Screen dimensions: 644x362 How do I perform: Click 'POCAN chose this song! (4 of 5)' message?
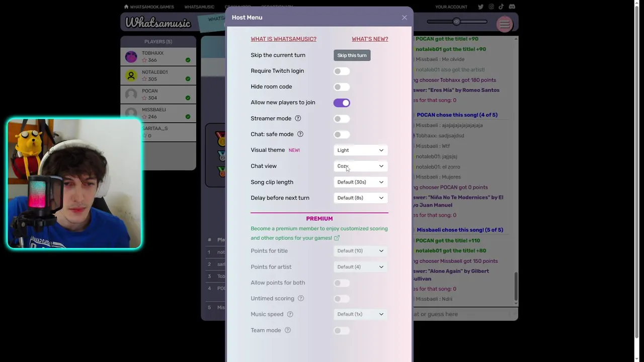click(x=457, y=115)
